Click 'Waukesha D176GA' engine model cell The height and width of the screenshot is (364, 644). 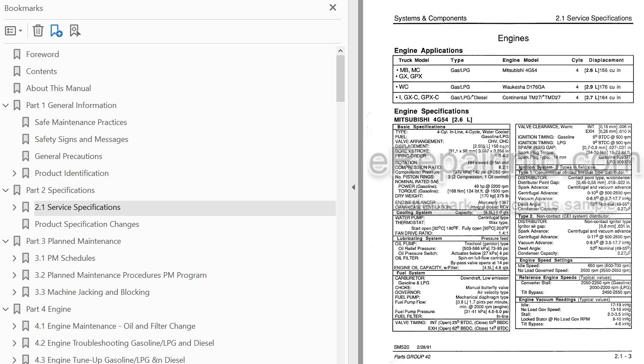(x=523, y=87)
